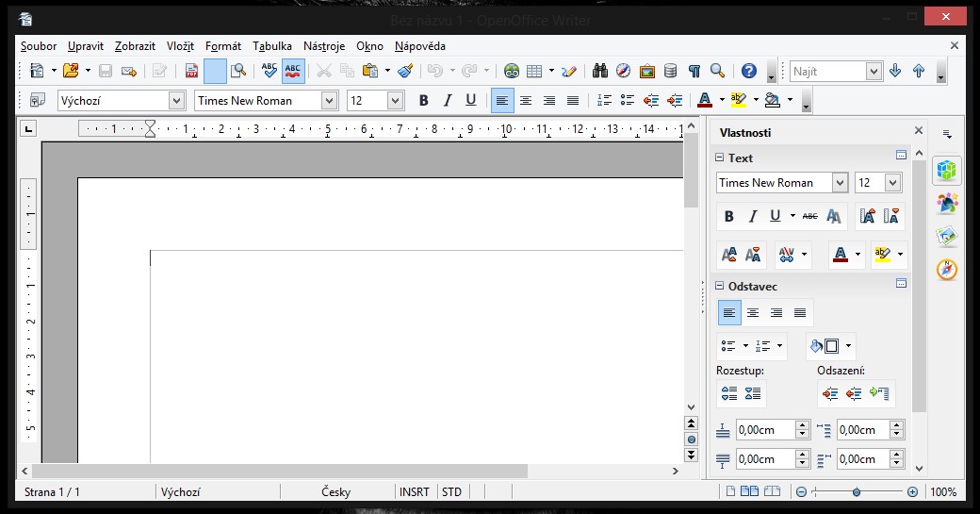This screenshot has height=514, width=980.
Task: Open sidebar font size dropdown
Action: coord(892,183)
